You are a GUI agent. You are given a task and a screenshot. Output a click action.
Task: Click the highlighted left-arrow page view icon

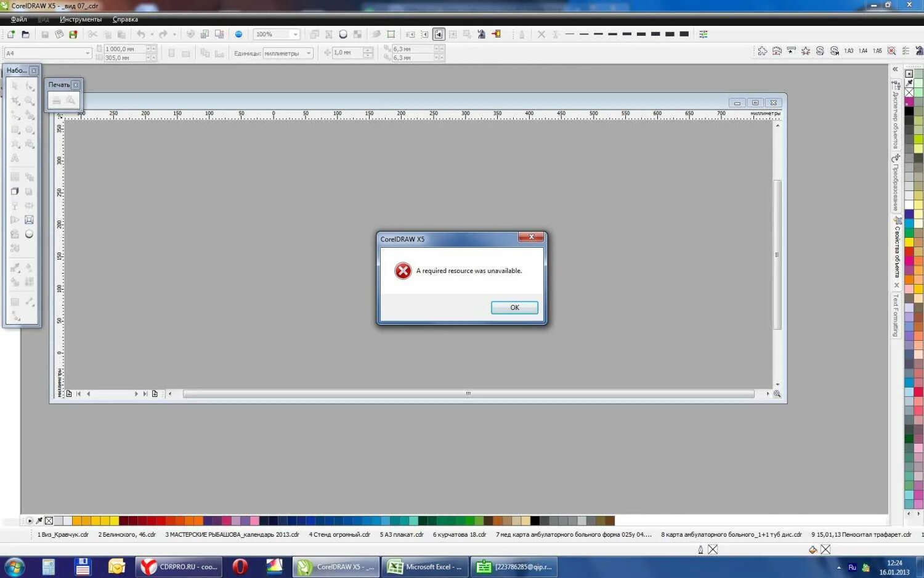[439, 35]
